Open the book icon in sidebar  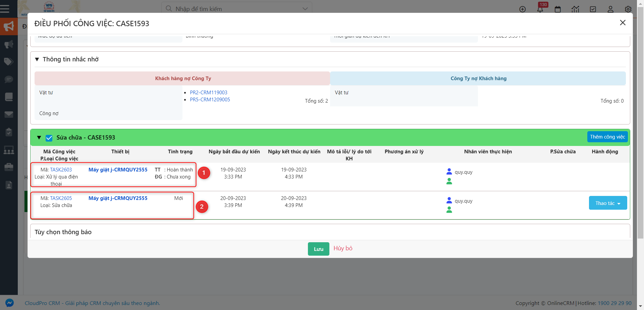(9, 97)
